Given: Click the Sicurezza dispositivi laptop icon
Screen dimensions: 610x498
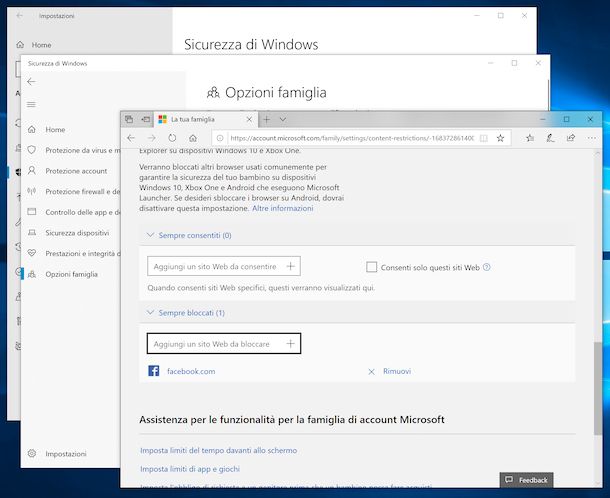Looking at the screenshot, I should (x=32, y=233).
